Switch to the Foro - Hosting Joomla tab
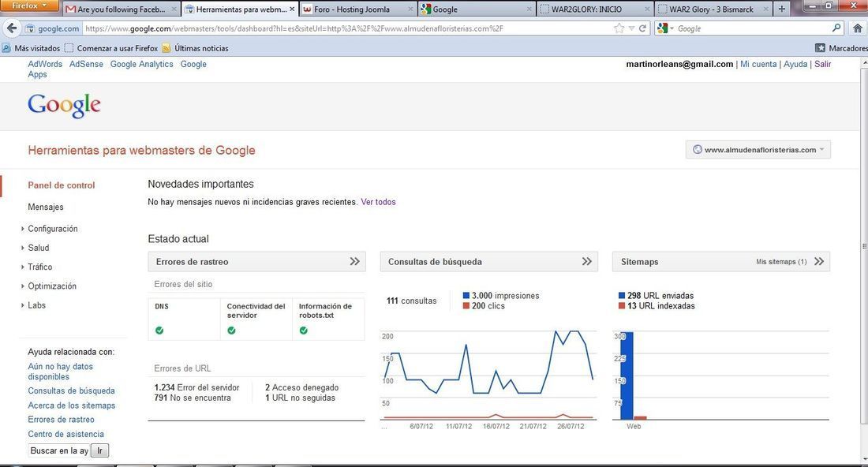This screenshot has height=467, width=868. pos(357,9)
